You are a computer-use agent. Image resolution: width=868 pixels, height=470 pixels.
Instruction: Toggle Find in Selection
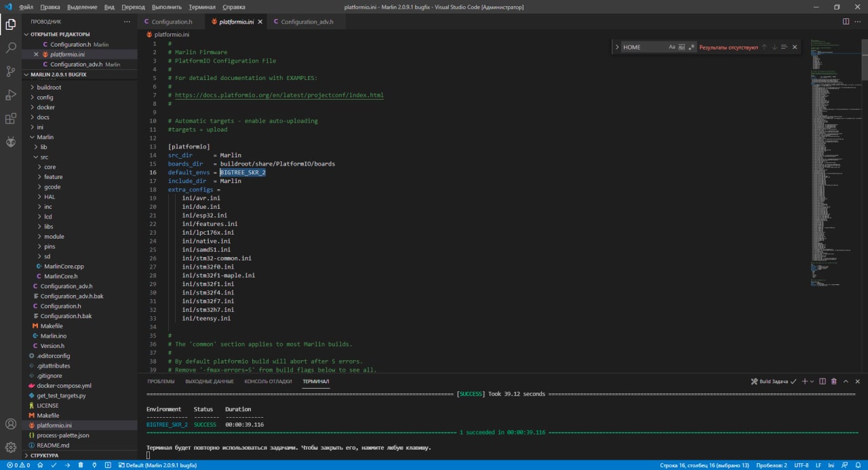click(784, 47)
